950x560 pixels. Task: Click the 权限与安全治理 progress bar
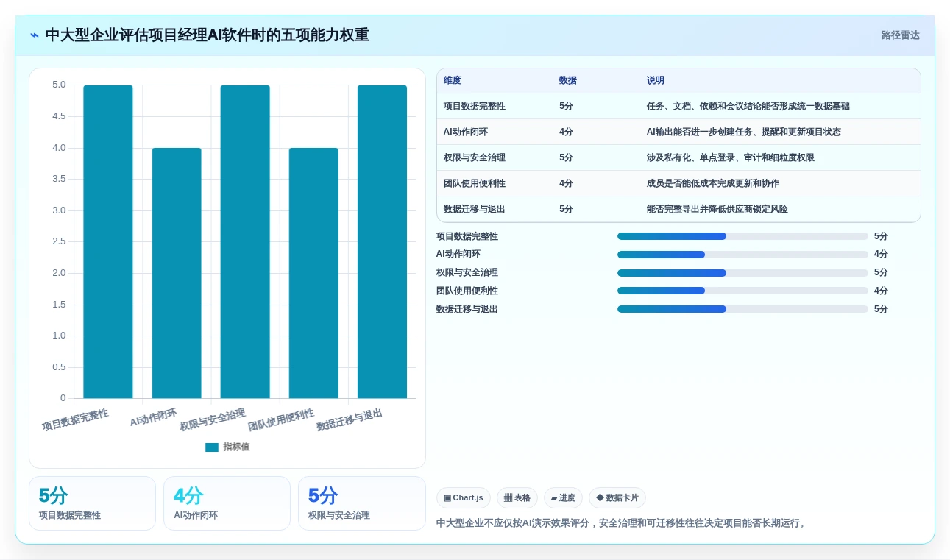742,272
